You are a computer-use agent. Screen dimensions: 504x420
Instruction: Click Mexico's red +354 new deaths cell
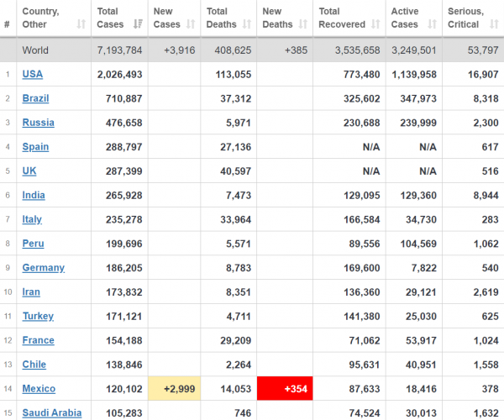coord(285,389)
